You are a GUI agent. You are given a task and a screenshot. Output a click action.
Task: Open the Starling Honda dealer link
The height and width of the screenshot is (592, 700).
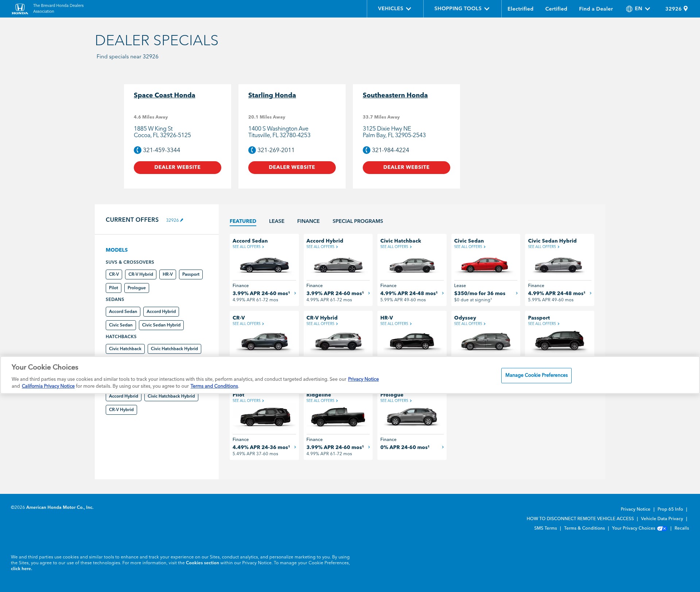pyautogui.click(x=272, y=95)
